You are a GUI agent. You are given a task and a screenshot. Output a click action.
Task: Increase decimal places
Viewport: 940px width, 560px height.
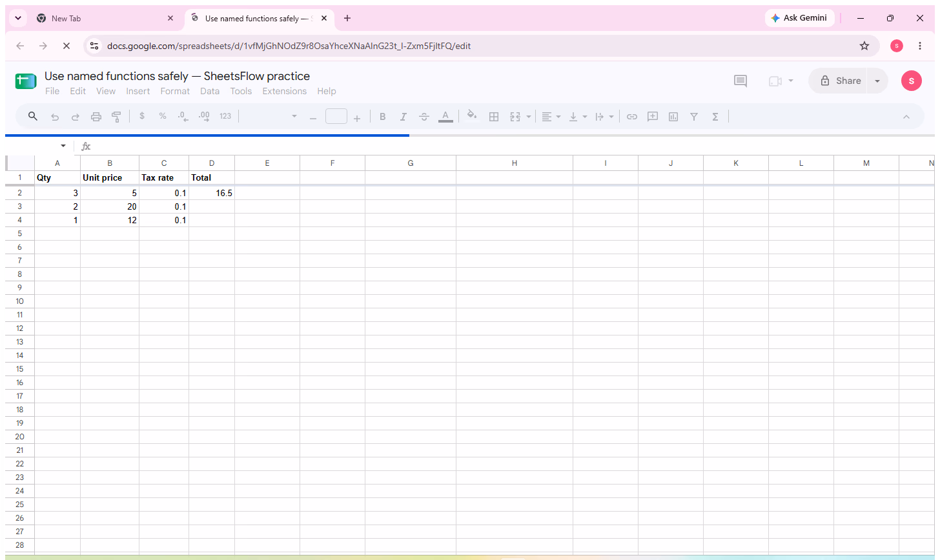click(x=204, y=116)
